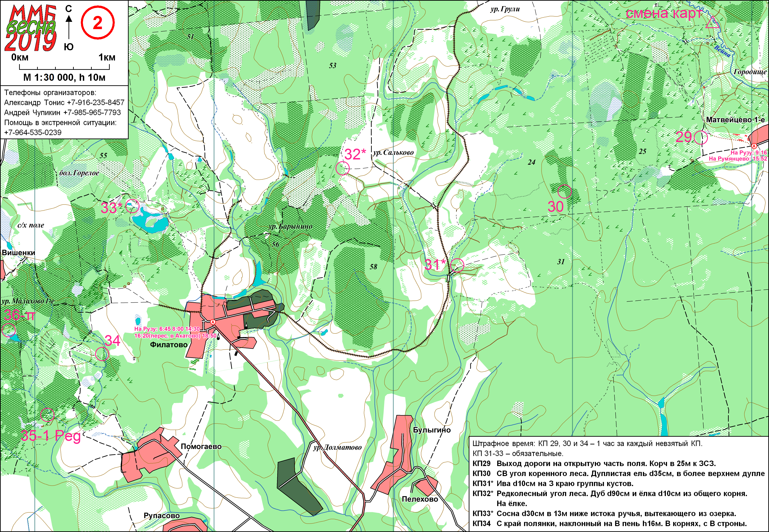This screenshot has width=769, height=532.
Task: Click the red circled number 2 badge
Action: (97, 23)
